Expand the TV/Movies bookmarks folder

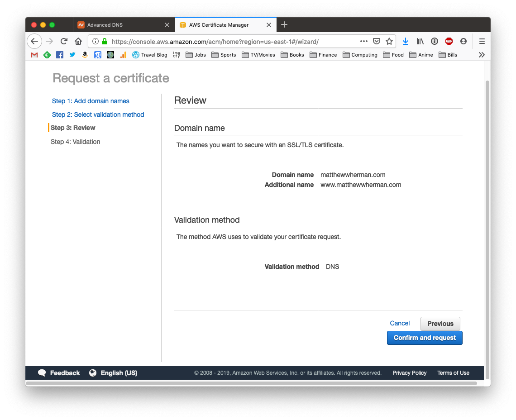(x=258, y=55)
